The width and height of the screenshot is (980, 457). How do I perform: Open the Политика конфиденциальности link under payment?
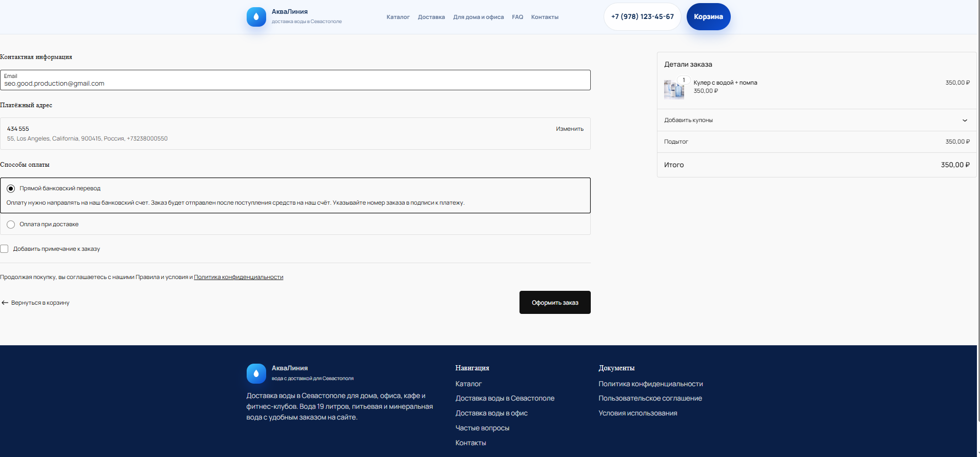(x=238, y=277)
